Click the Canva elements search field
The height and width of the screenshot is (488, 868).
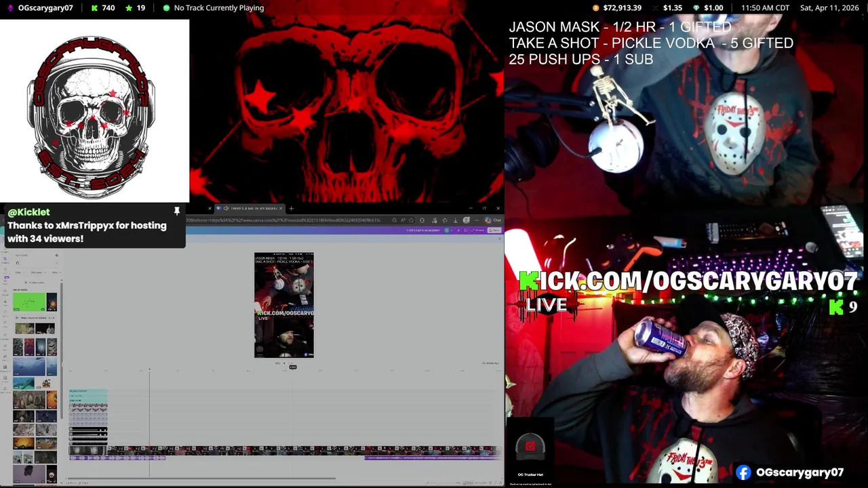pyautogui.click(x=37, y=263)
